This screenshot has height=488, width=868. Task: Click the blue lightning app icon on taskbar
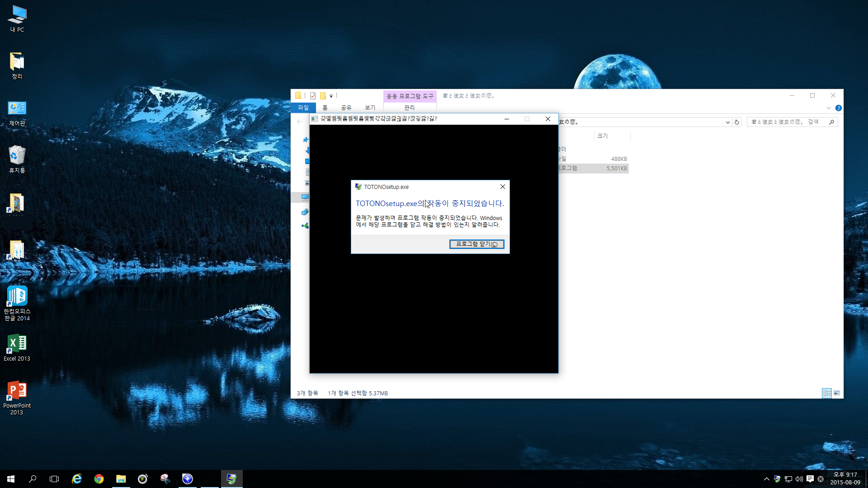pos(188,479)
